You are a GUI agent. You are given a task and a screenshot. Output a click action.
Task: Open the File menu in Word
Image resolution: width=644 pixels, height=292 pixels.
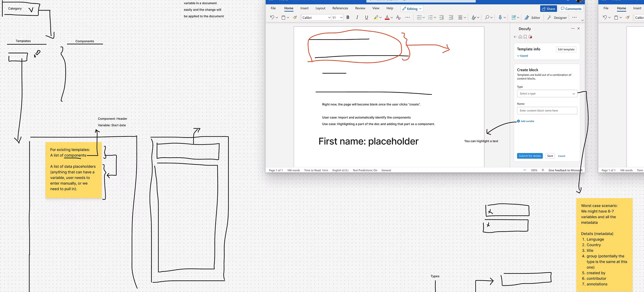(x=273, y=8)
